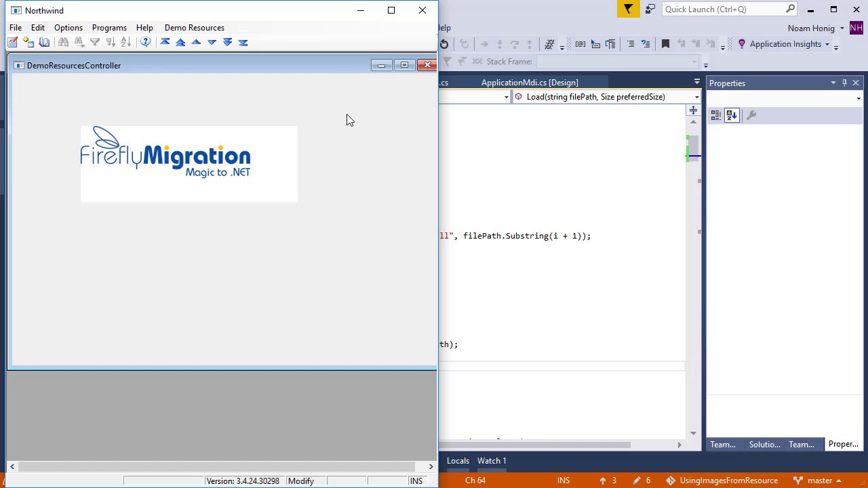Viewport: 868px width, 488px height.
Task: Open Properties window position dropdown
Action: [833, 83]
